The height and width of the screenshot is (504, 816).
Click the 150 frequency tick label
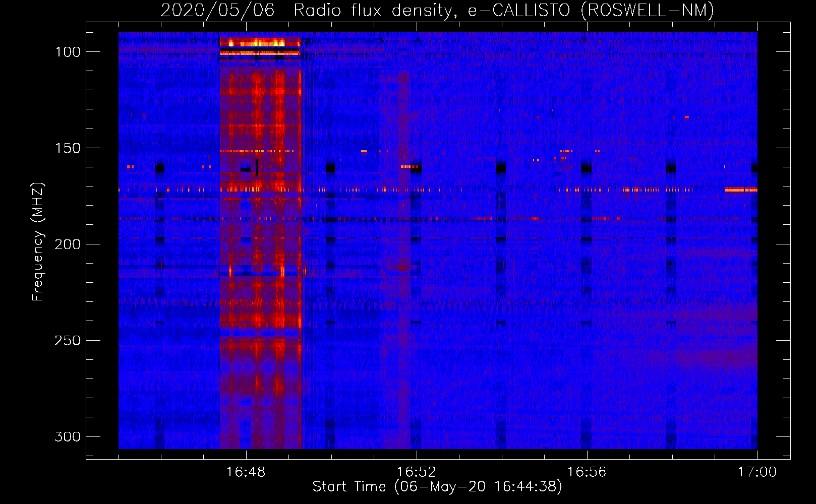(x=68, y=148)
